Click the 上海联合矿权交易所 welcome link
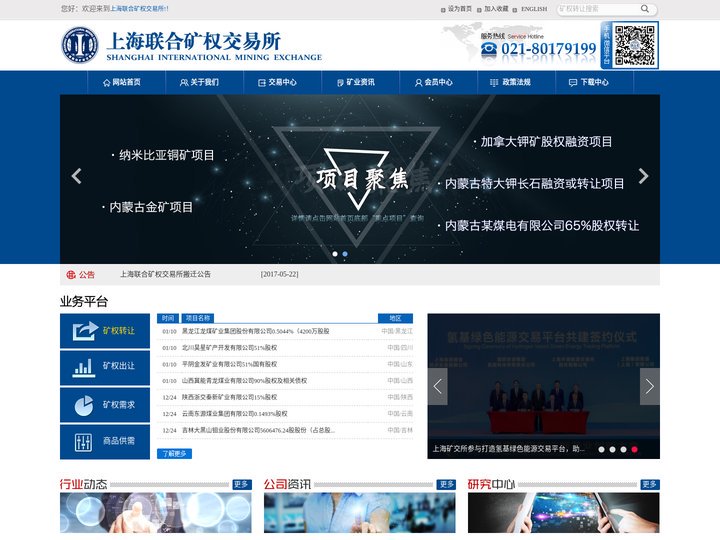 tap(139, 9)
